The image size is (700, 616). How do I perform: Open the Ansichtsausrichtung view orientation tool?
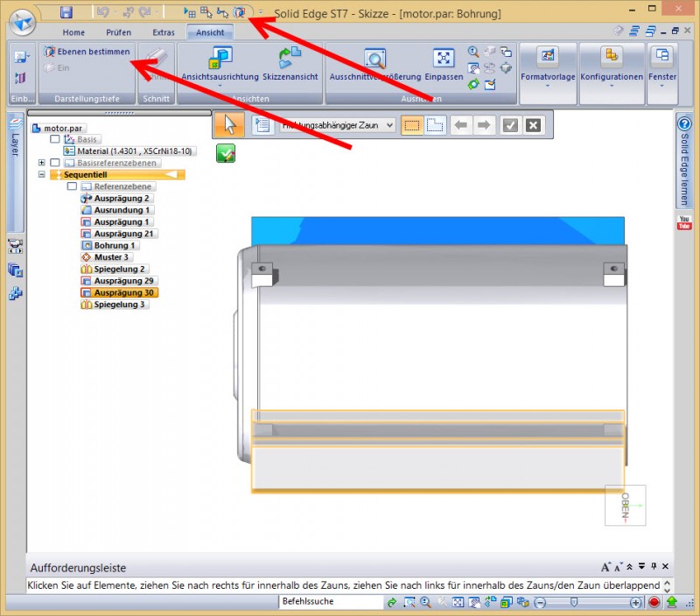point(220,59)
